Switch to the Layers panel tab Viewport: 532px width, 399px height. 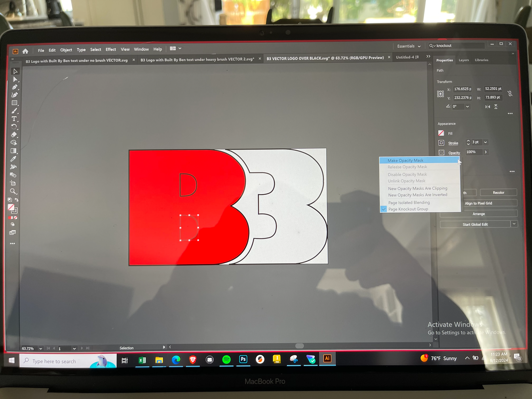click(x=464, y=60)
